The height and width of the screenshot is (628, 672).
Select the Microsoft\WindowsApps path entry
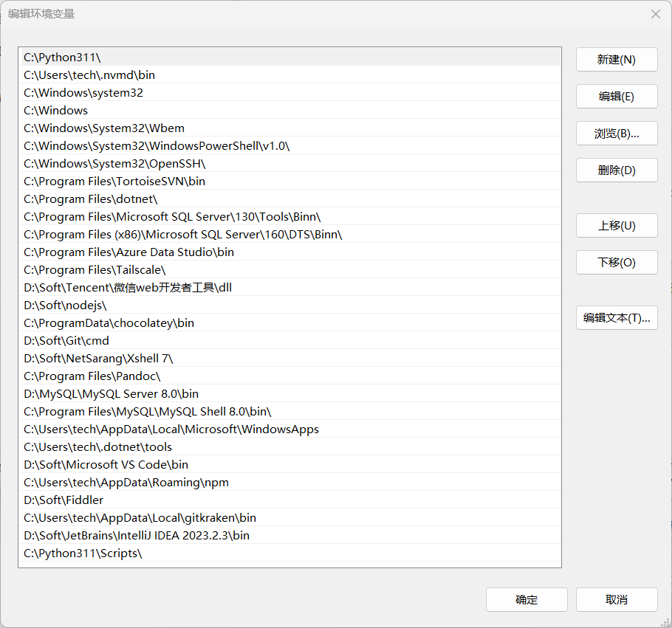pos(289,429)
